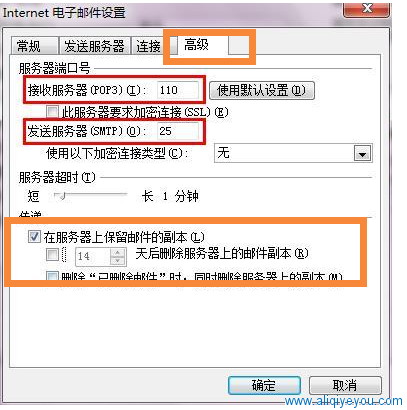Decrease days with the spinner down arrow
Viewport: 407px width, 410px height.
118,261
